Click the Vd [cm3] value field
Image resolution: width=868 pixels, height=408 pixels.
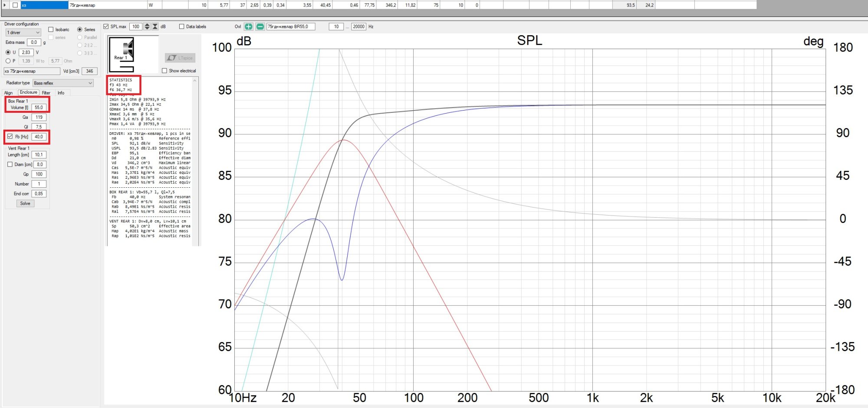(89, 71)
